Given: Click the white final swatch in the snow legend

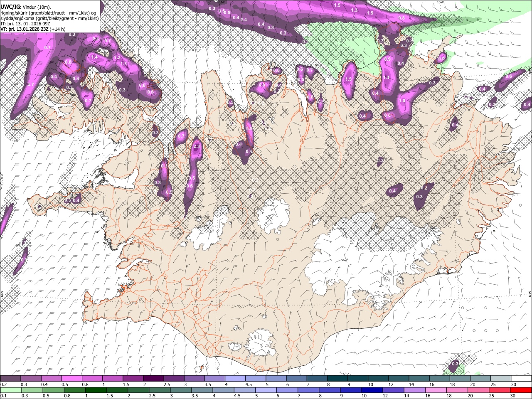Looking at the screenshot, I should click(522, 379).
